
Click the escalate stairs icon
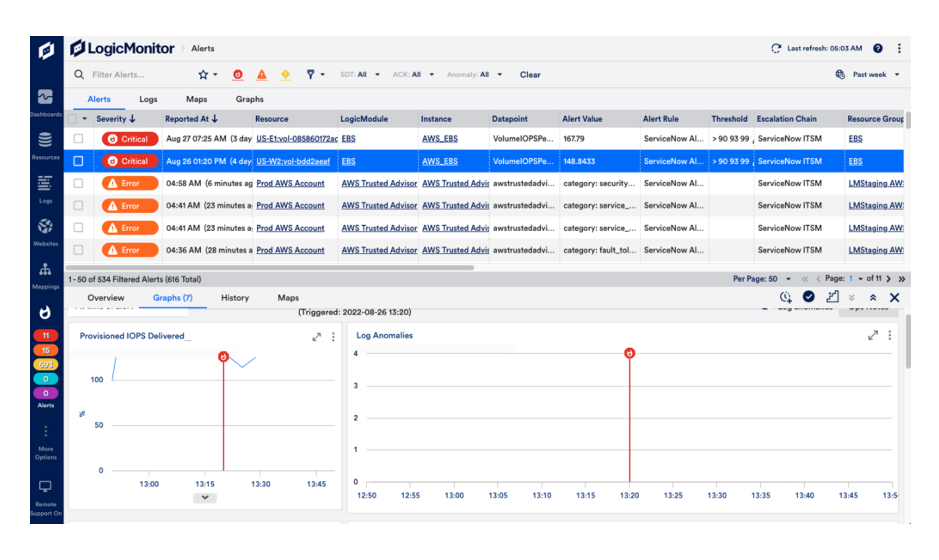[832, 297]
